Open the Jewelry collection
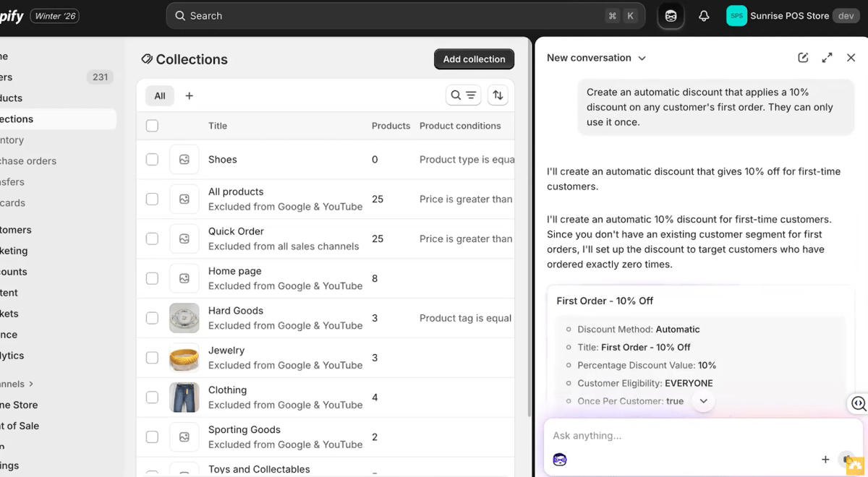The image size is (868, 477). [226, 351]
